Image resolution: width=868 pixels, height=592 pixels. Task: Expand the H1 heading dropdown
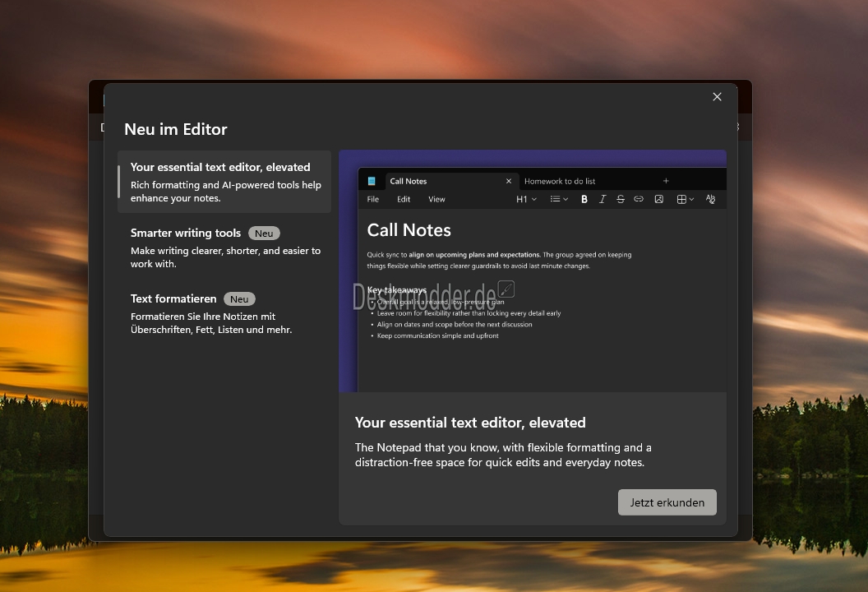[526, 199]
